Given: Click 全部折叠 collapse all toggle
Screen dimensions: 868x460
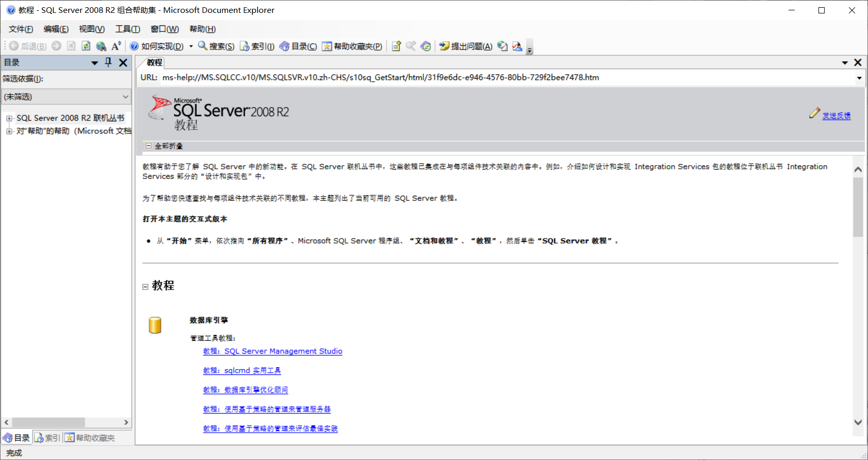Looking at the screenshot, I should [x=164, y=146].
